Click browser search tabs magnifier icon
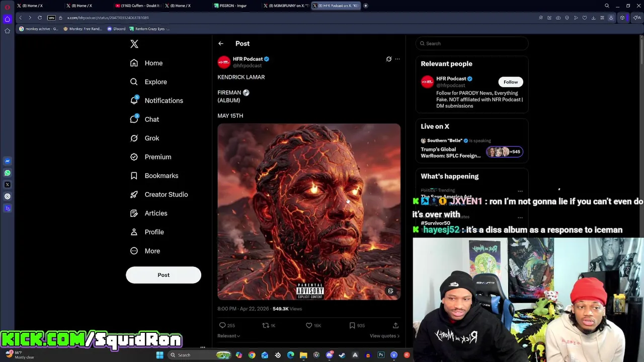This screenshot has height=362, width=644. coord(607,6)
